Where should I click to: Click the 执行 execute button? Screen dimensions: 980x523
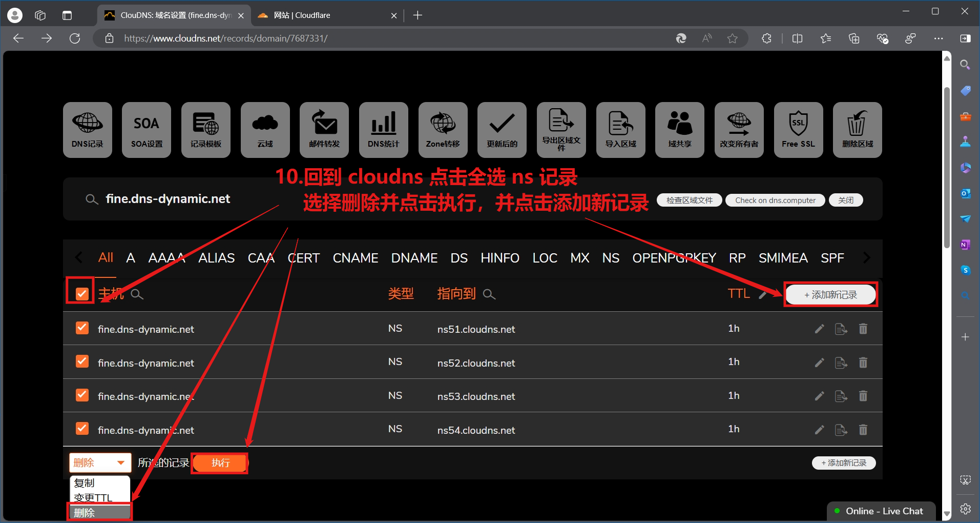[220, 463]
